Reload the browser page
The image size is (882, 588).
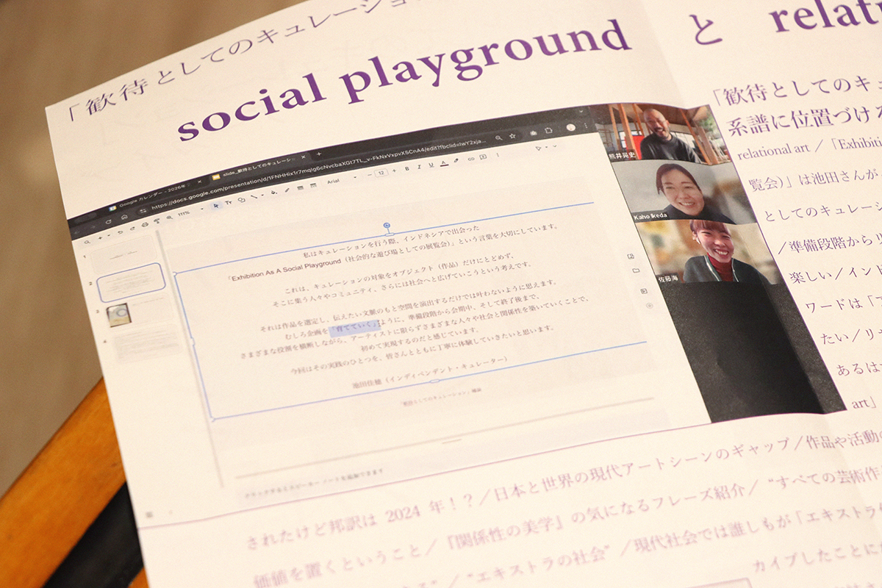coord(108,221)
